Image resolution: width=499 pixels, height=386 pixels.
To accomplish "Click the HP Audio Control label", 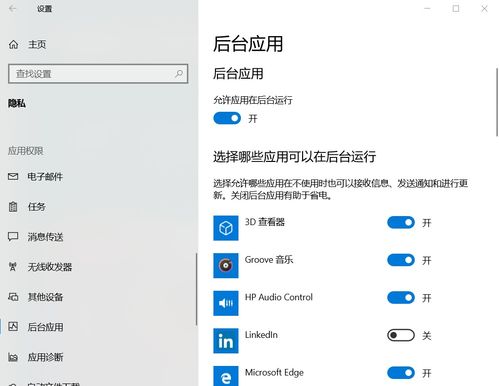I will (x=279, y=297).
